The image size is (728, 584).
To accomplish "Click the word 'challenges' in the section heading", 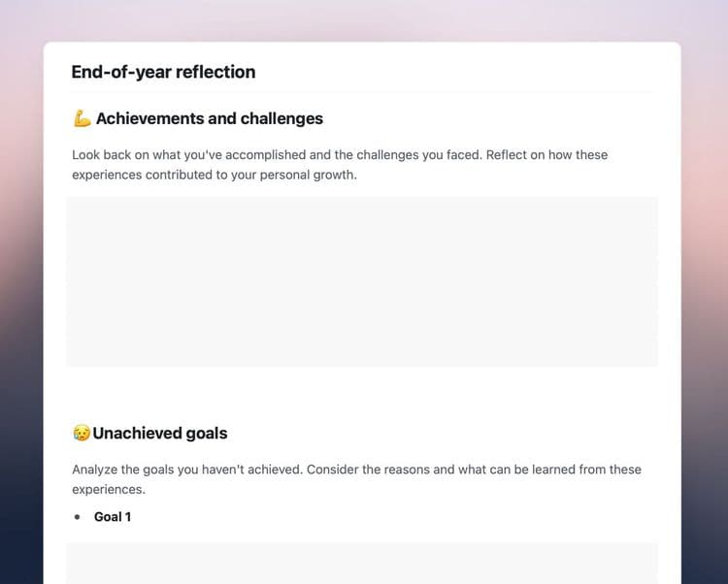I will coord(281,118).
